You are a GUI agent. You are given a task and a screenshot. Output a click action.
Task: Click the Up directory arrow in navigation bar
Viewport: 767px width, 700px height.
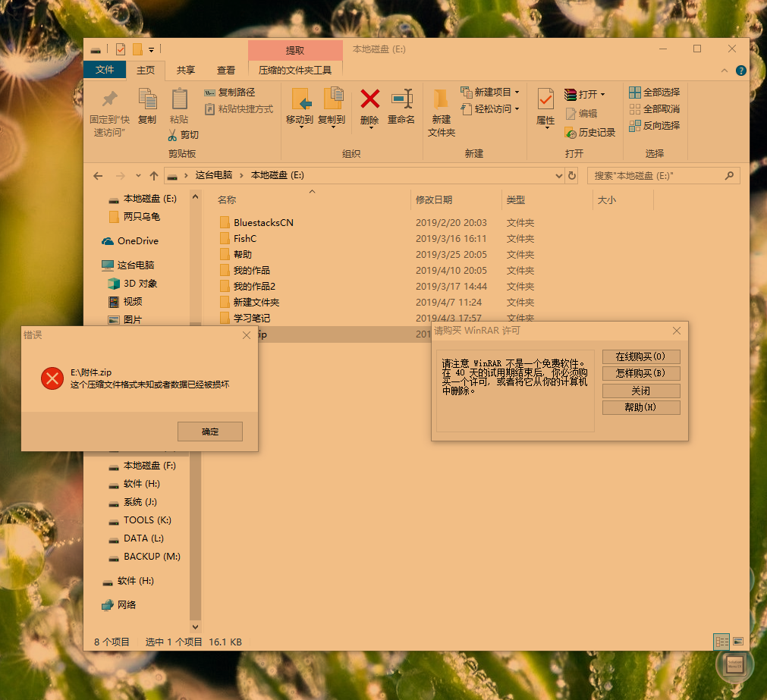coord(154,176)
